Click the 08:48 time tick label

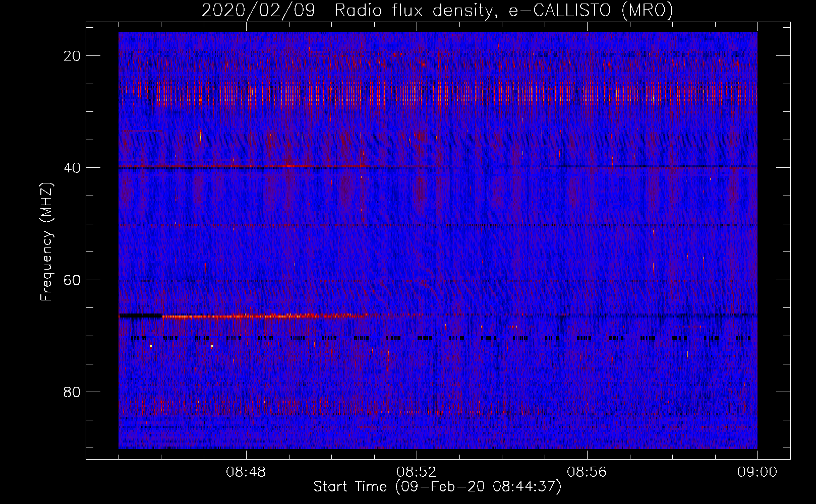246,472
